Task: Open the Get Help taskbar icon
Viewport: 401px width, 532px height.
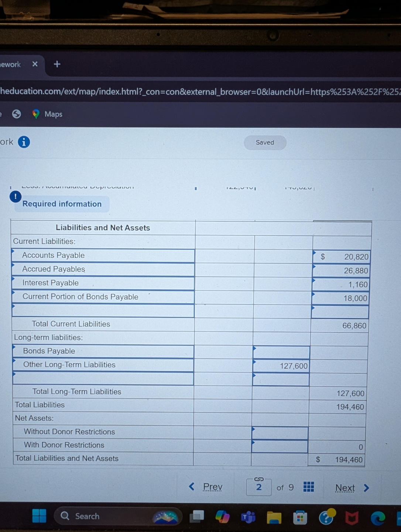Action: [x=327, y=517]
